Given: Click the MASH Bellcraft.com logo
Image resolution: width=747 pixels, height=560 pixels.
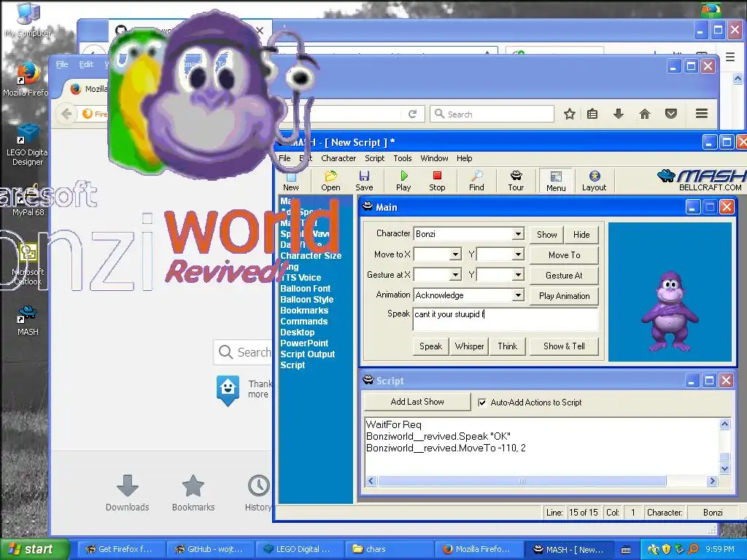Looking at the screenshot, I should (x=702, y=180).
